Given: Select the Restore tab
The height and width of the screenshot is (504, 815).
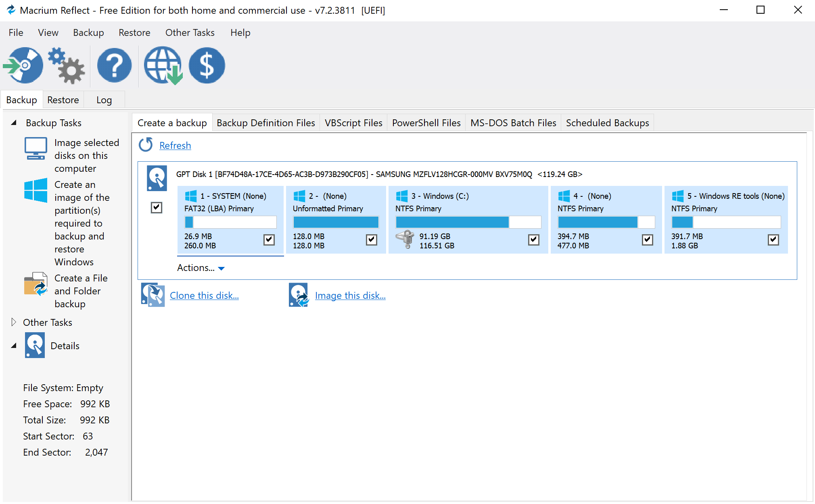Looking at the screenshot, I should pyautogui.click(x=63, y=99).
